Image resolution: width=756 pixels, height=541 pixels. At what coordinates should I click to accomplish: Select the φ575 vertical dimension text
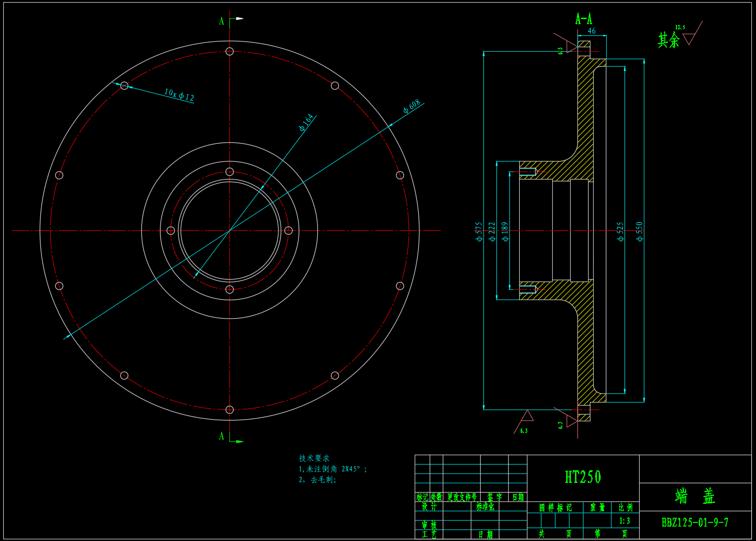coord(479,231)
